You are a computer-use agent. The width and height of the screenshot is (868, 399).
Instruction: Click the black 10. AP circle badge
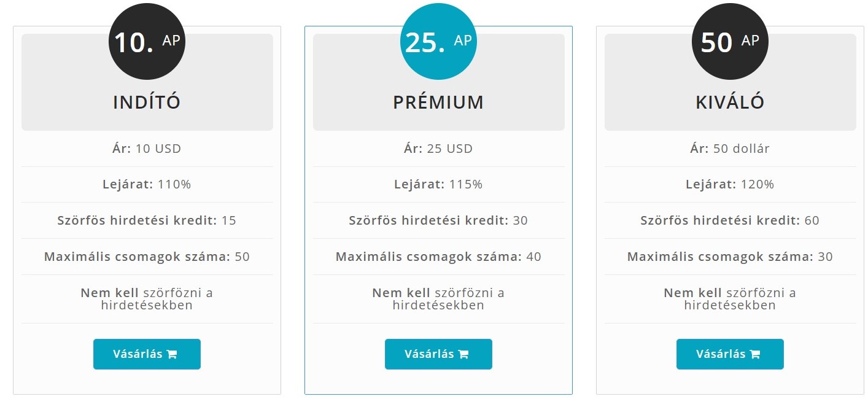147,42
